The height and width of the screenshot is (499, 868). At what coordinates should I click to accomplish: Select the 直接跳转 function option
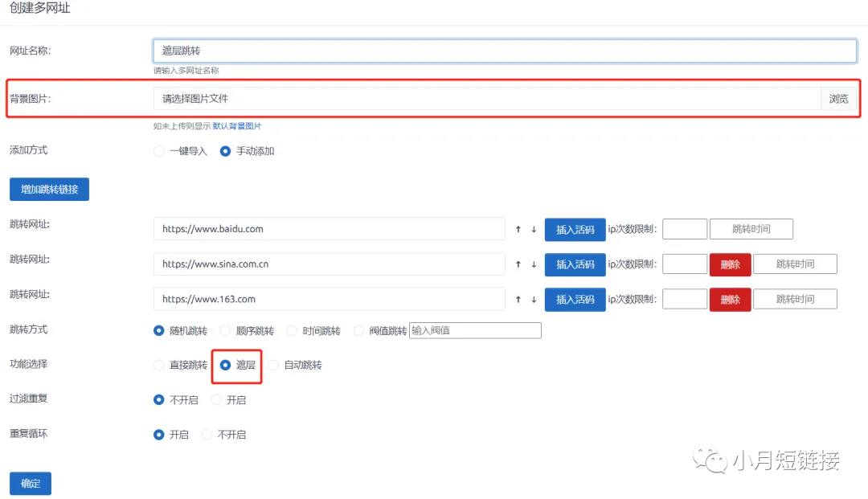[159, 365]
